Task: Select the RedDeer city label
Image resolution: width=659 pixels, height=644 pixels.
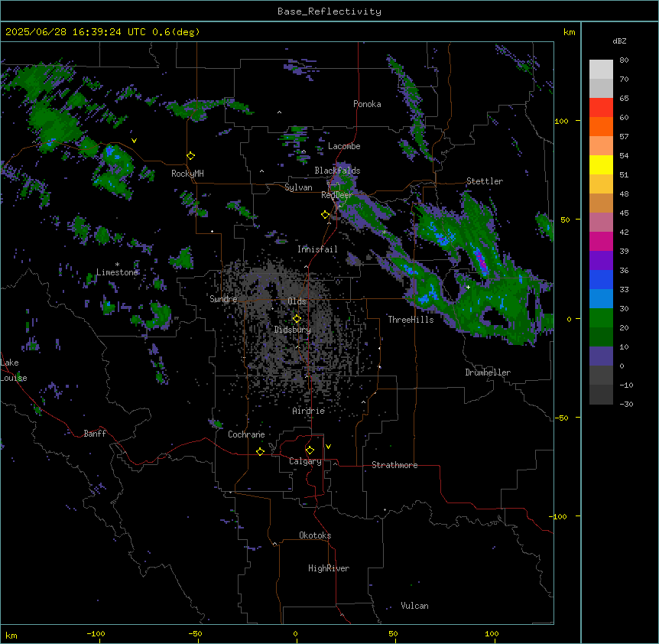Action: tap(337, 195)
